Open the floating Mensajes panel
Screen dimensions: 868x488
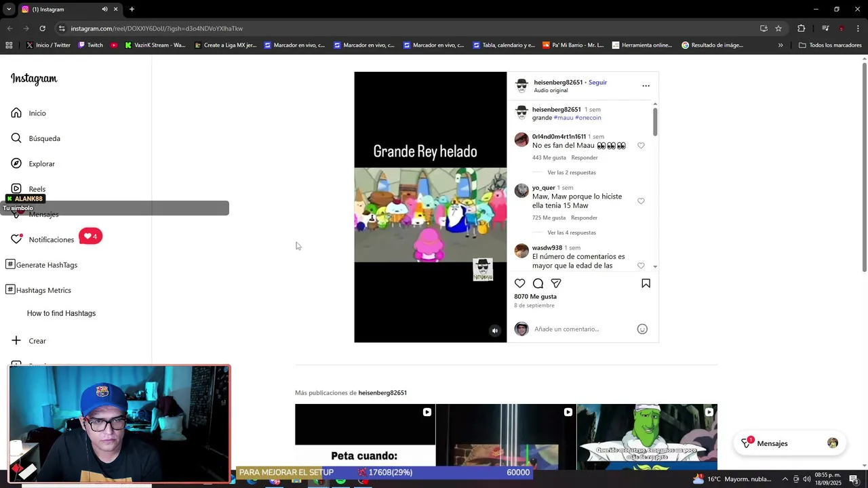click(790, 443)
